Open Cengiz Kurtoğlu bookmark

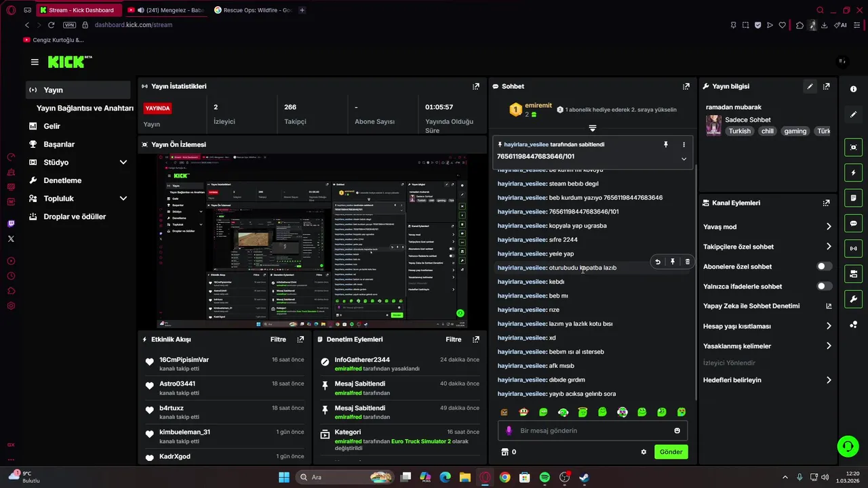click(x=54, y=40)
